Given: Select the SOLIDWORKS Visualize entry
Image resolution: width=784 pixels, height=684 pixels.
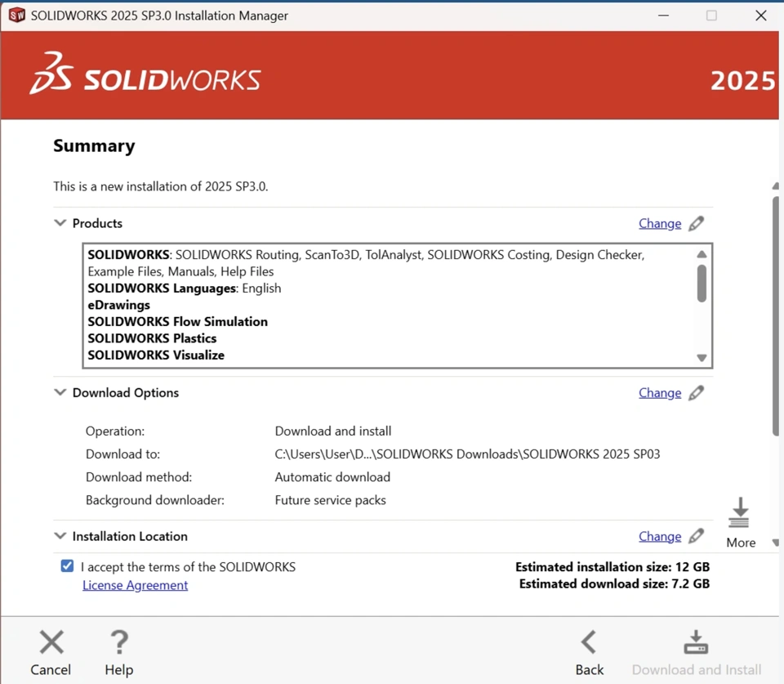Looking at the screenshot, I should (156, 355).
